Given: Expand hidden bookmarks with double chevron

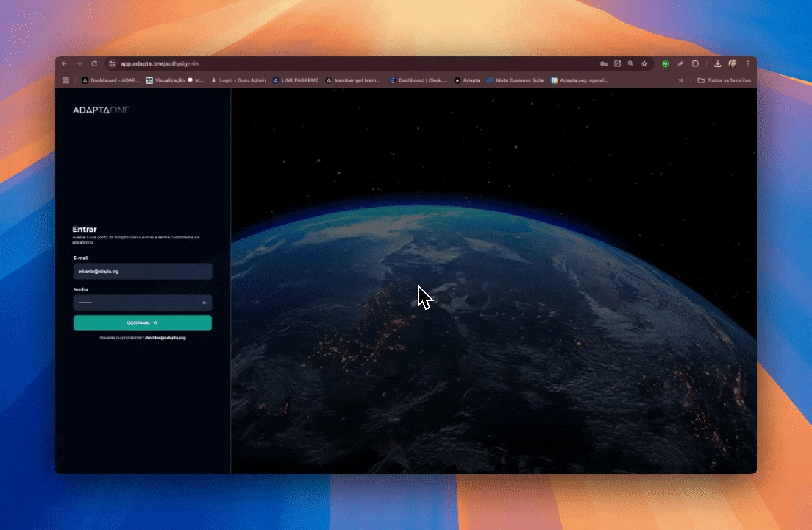Looking at the screenshot, I should pyautogui.click(x=680, y=80).
